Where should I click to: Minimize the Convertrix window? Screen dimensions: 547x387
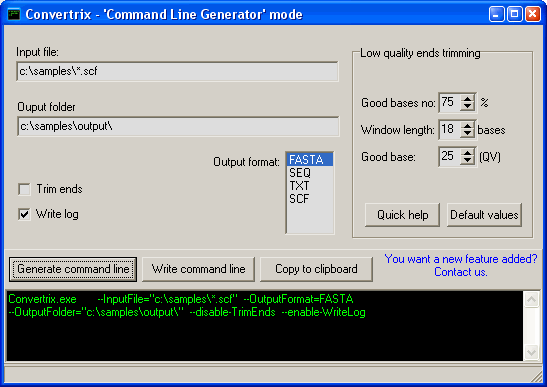pos(496,14)
